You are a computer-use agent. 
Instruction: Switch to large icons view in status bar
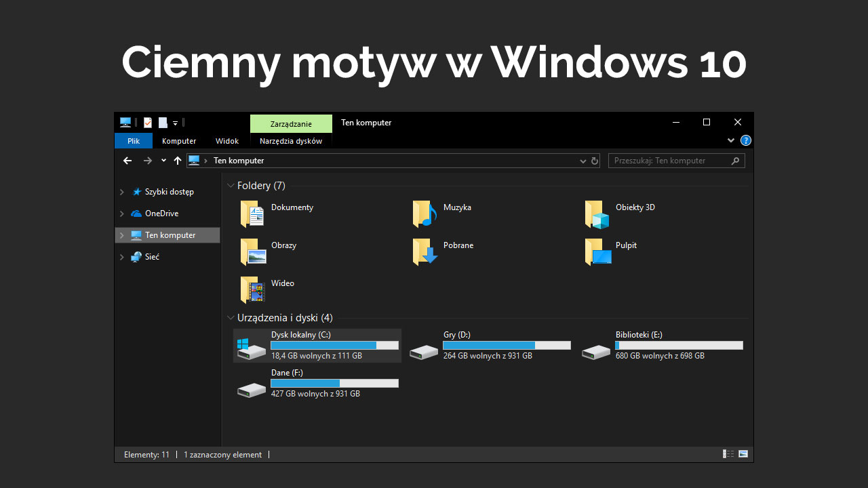click(743, 454)
